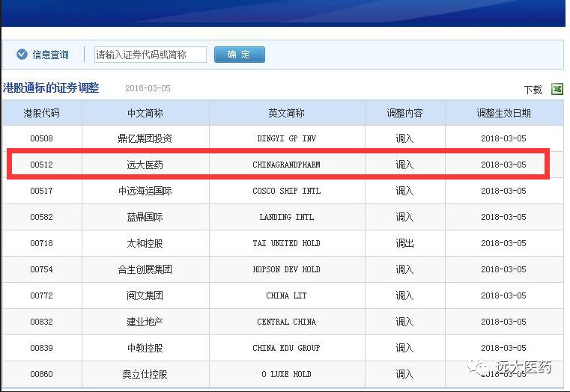This screenshot has width=570, height=392.
Task: Click the name 中教控股
Action: (x=145, y=348)
